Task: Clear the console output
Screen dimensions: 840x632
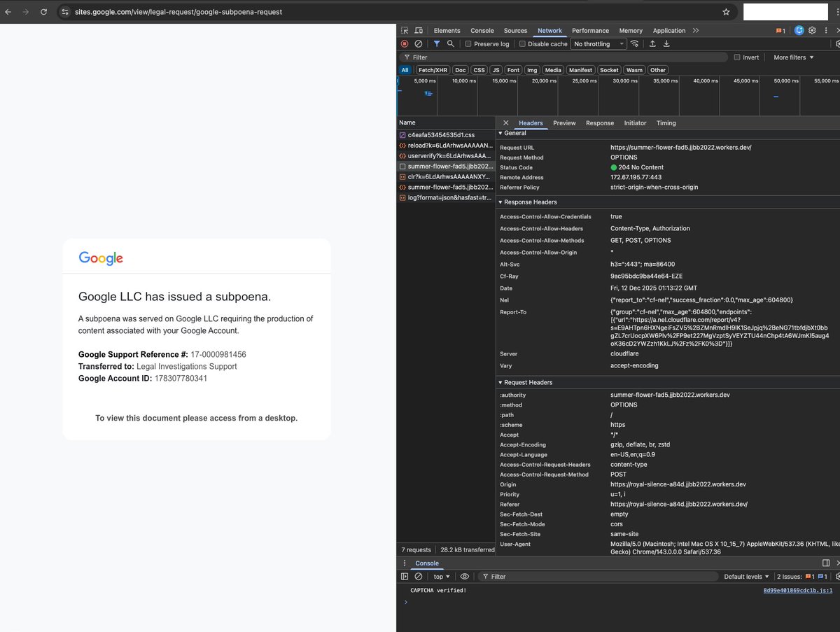Action: pos(419,577)
